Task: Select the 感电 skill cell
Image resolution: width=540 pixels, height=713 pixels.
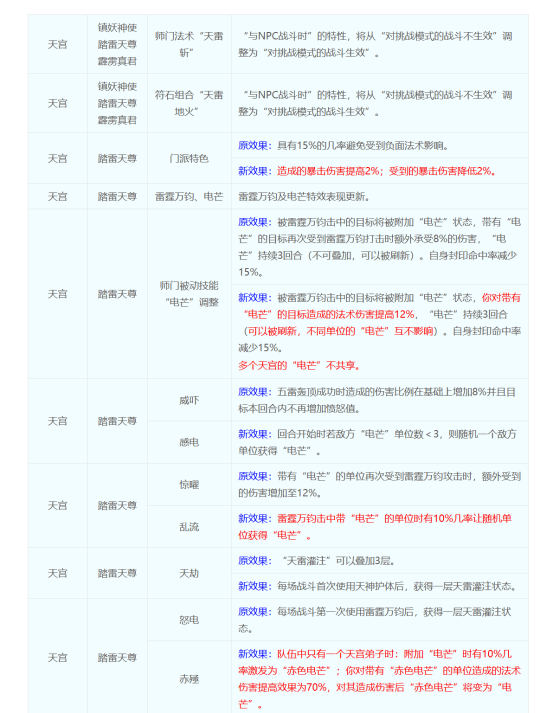Action: (x=189, y=442)
